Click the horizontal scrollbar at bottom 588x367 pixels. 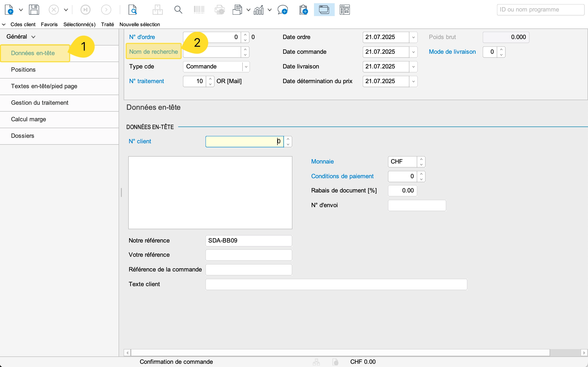[x=340, y=353]
